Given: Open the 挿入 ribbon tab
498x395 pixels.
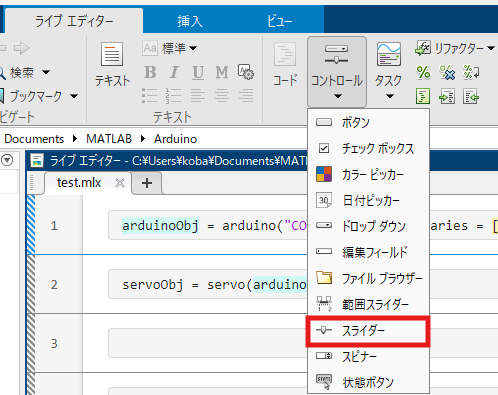Looking at the screenshot, I should (190, 21).
